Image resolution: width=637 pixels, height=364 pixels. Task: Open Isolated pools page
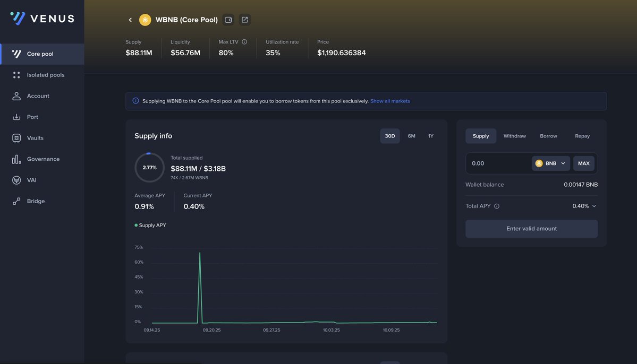pyautogui.click(x=43, y=75)
